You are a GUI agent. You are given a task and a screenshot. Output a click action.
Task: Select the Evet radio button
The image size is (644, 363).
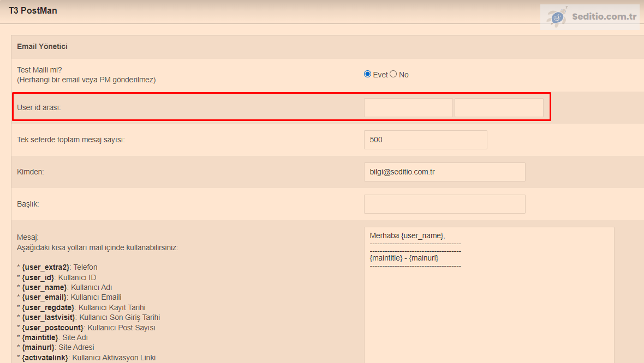pyautogui.click(x=367, y=74)
